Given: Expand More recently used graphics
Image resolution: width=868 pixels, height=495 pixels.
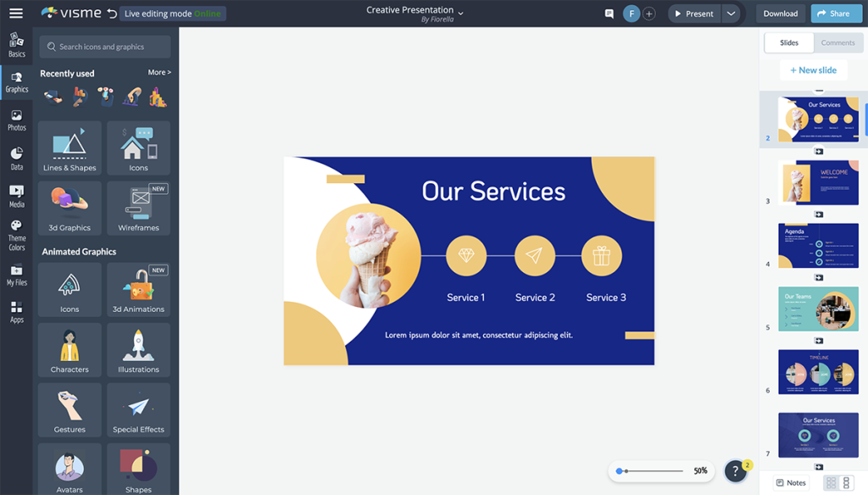Looking at the screenshot, I should [159, 73].
